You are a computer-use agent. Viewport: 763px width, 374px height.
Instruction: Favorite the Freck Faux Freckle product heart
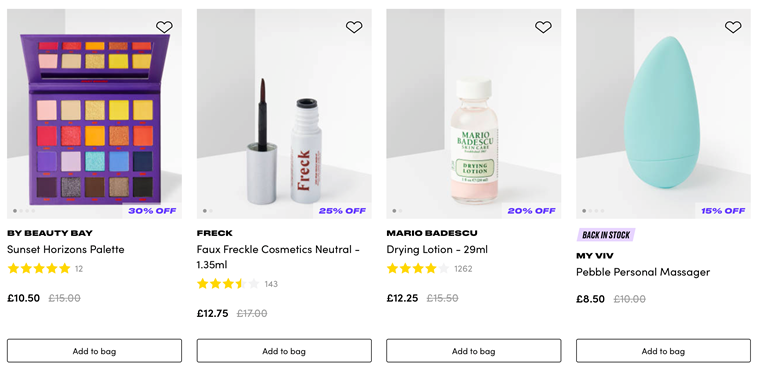click(354, 27)
